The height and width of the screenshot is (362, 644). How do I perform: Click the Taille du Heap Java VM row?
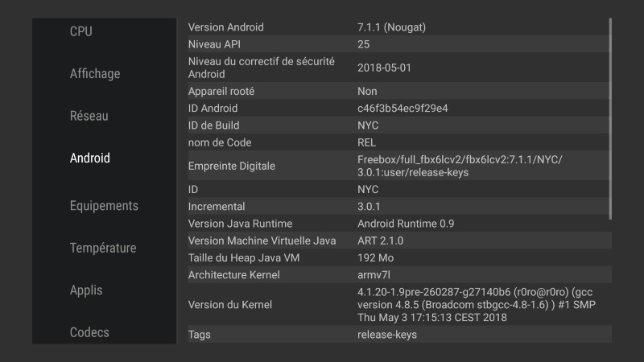click(x=394, y=258)
